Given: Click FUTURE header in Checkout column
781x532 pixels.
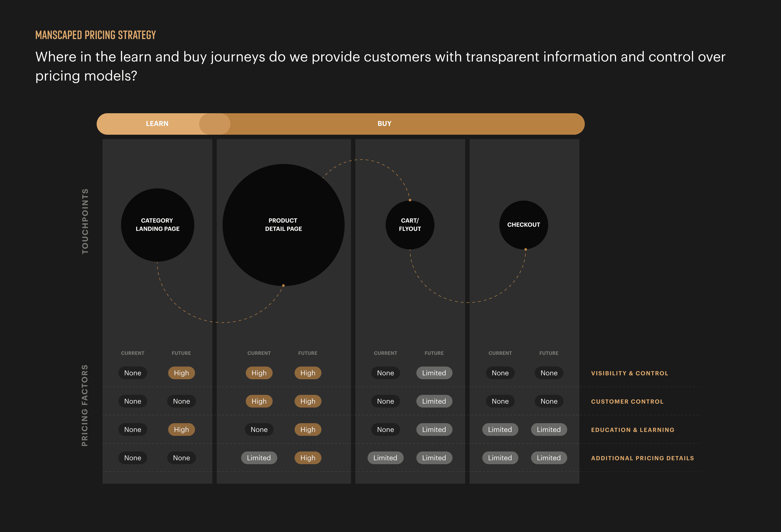Looking at the screenshot, I should coord(549,353).
